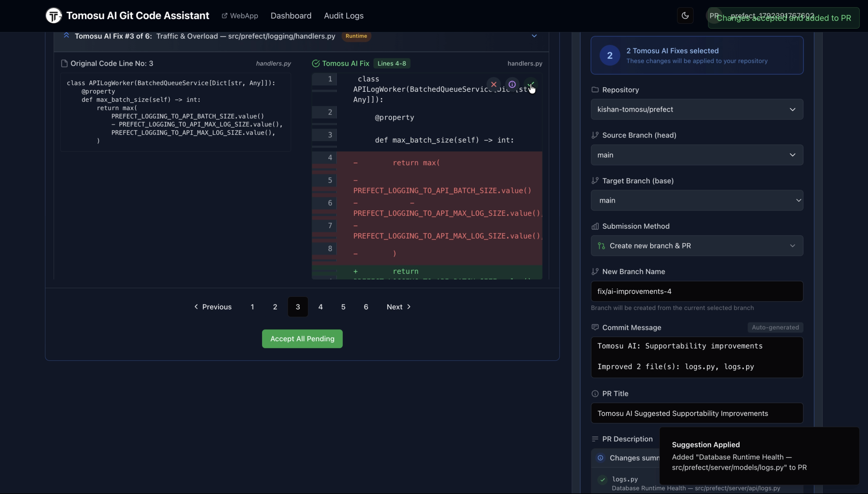
Task: Click the Auto-generated label badge
Action: 775,327
